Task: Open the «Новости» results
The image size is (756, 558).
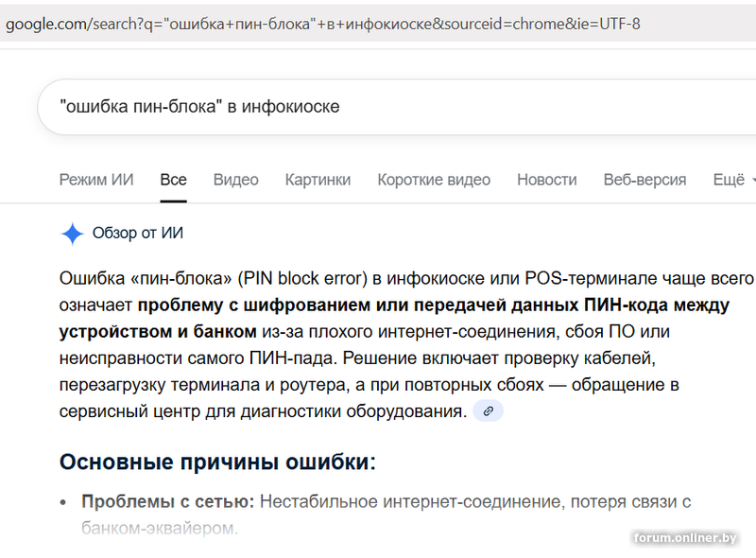Action: [x=546, y=179]
